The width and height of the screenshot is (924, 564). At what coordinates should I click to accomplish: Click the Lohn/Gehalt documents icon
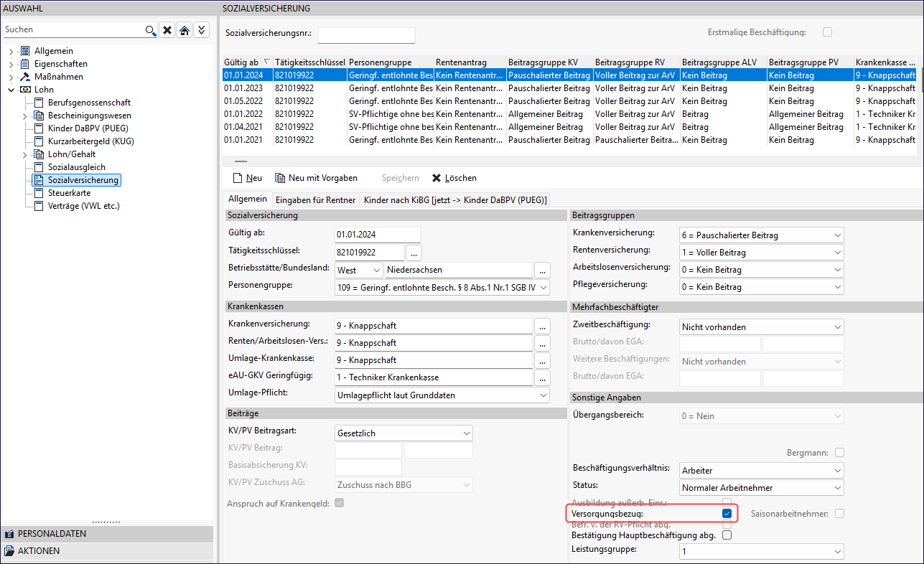coord(39,154)
